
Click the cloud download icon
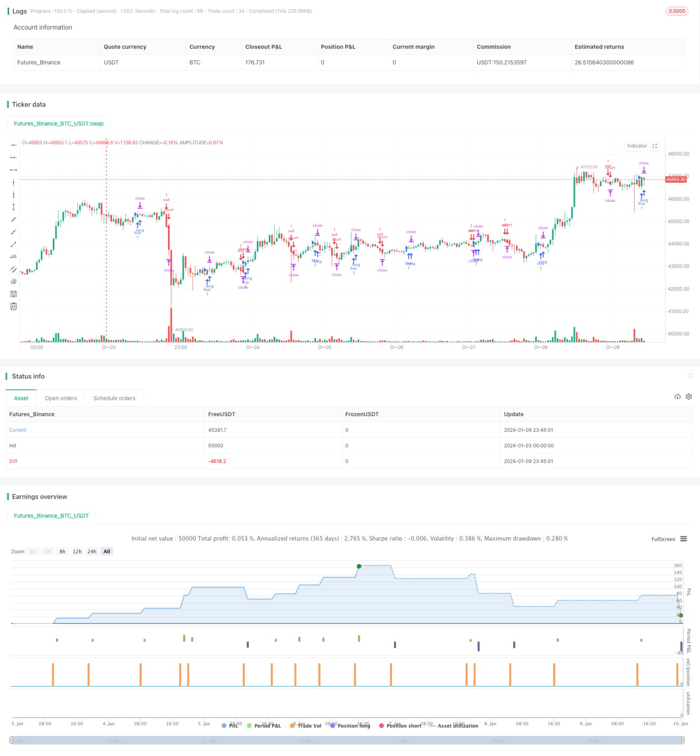pyautogui.click(x=677, y=396)
